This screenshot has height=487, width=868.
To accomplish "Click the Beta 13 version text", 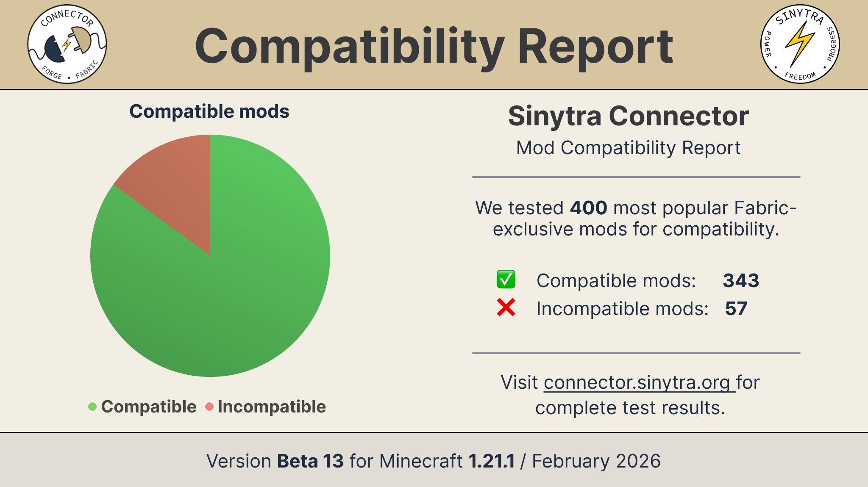I will [x=310, y=461].
